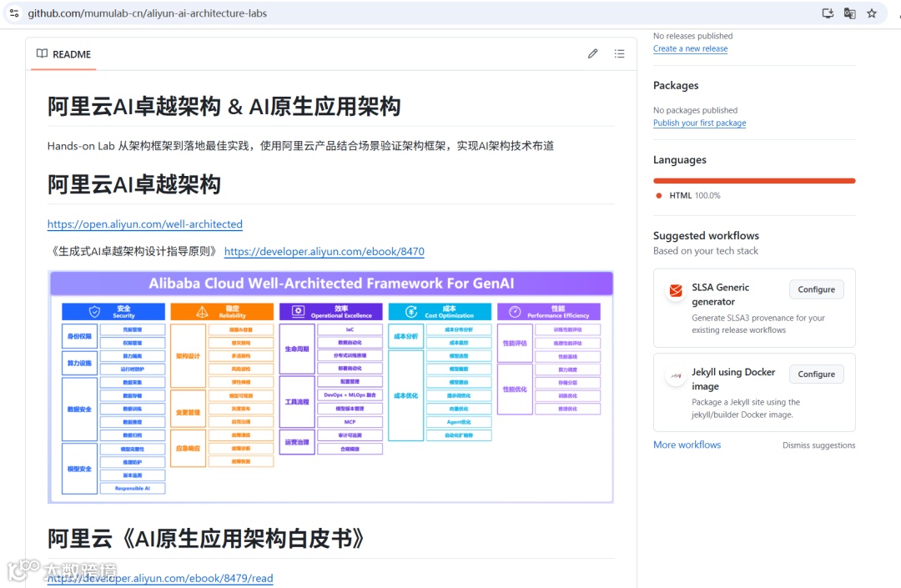Click the SLSA3 provenance description text
This screenshot has width=901, height=588.
click(x=758, y=324)
